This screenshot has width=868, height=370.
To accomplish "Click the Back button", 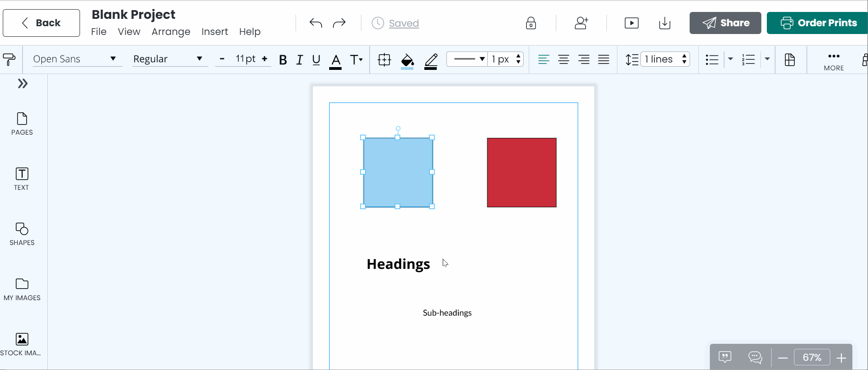I will [41, 23].
